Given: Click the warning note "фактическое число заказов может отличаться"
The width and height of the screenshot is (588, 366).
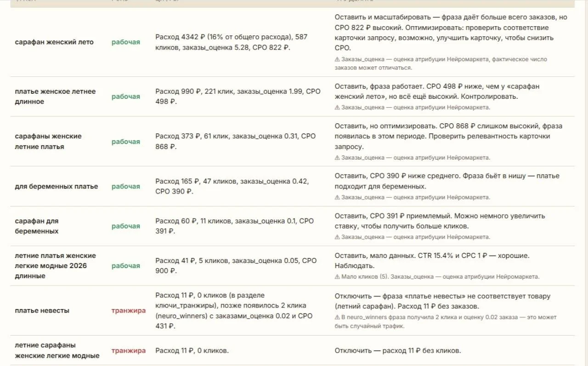Looking at the screenshot, I should pos(441,63).
